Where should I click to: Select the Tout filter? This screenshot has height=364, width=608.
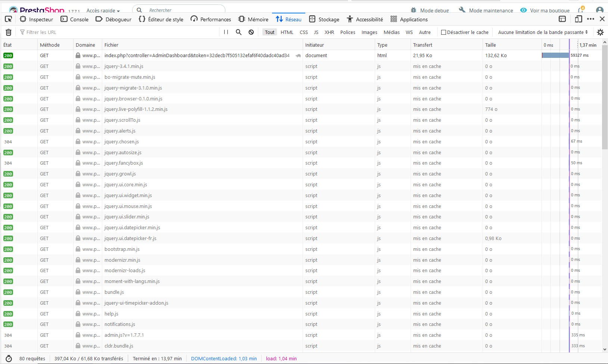click(269, 32)
